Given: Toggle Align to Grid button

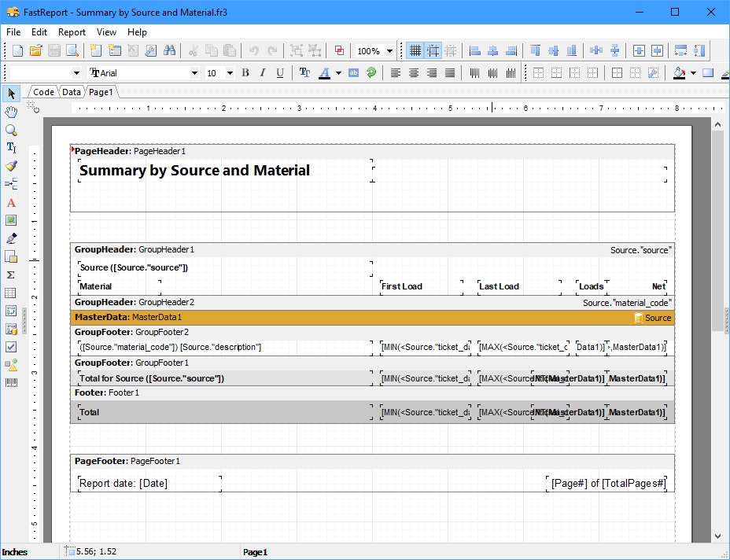Looking at the screenshot, I should pyautogui.click(x=433, y=51).
